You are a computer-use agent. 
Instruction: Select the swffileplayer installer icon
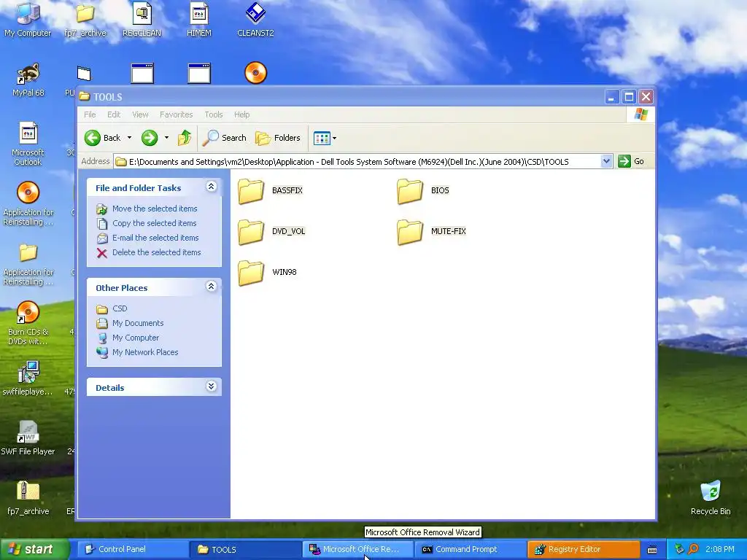pyautogui.click(x=28, y=372)
